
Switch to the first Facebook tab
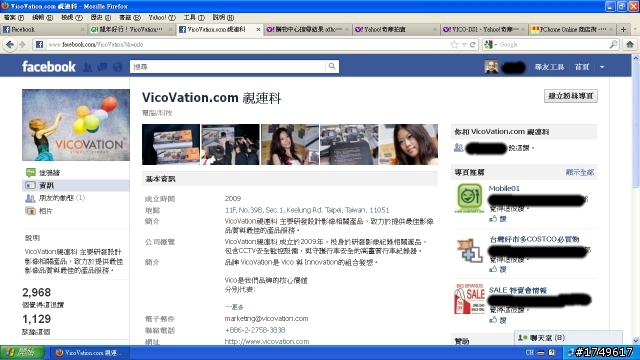click(43, 29)
